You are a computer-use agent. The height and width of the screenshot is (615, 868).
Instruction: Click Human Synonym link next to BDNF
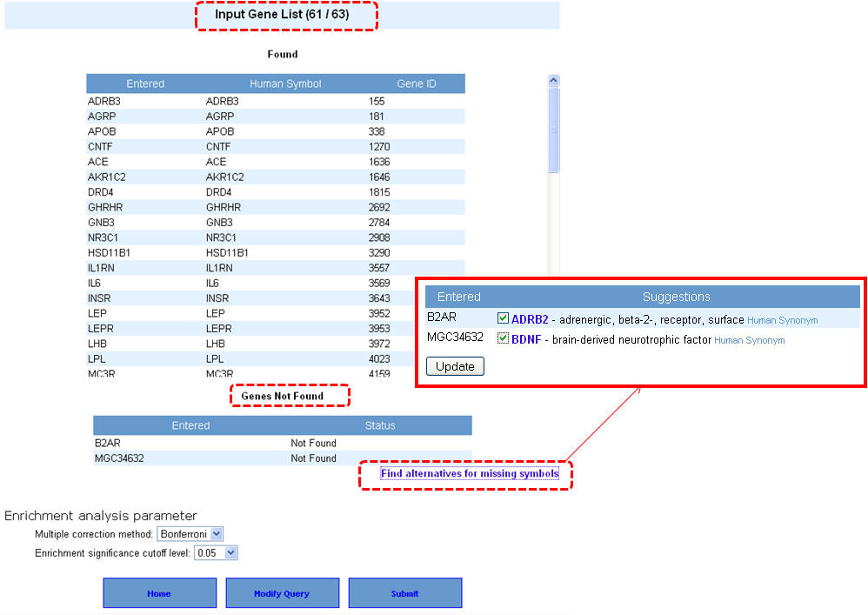(x=750, y=340)
